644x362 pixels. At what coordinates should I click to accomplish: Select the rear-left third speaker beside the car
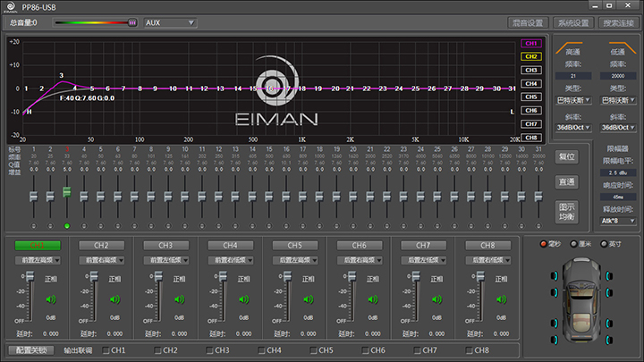tap(554, 324)
